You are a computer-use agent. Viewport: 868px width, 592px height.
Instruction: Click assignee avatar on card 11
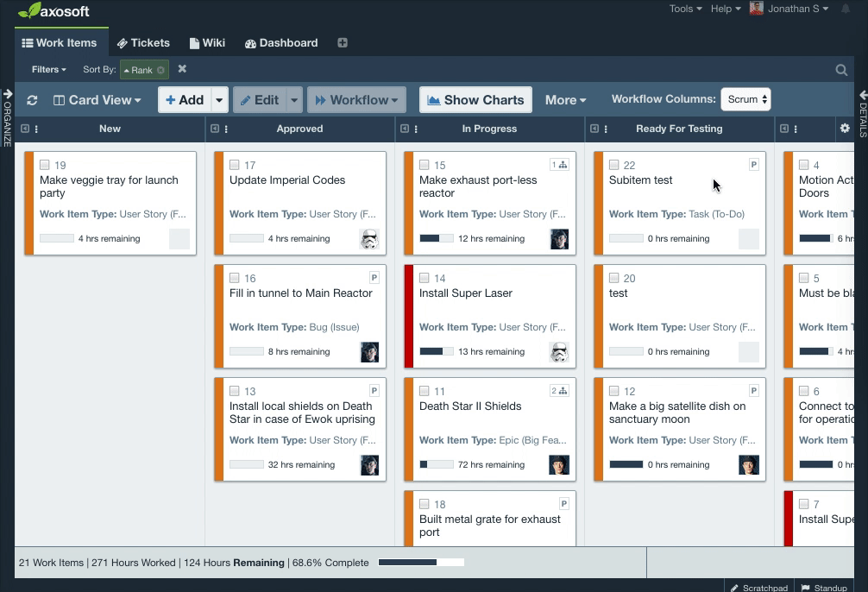pos(559,465)
